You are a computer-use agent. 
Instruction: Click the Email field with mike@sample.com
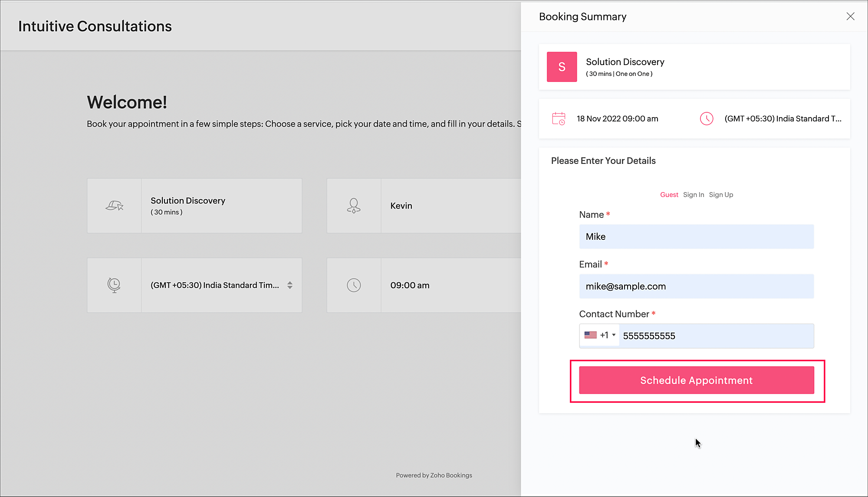click(696, 286)
